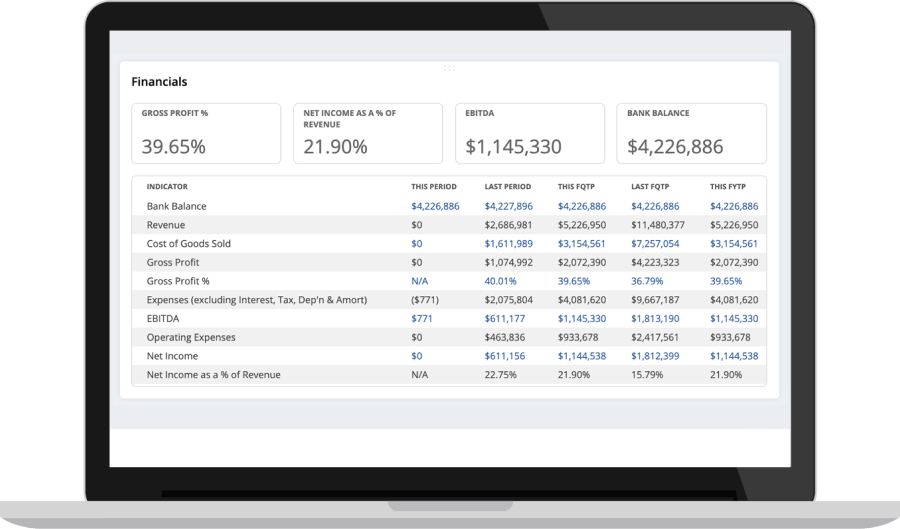
Task: Click Net Income % Last Period 22.75%
Action: tap(501, 375)
